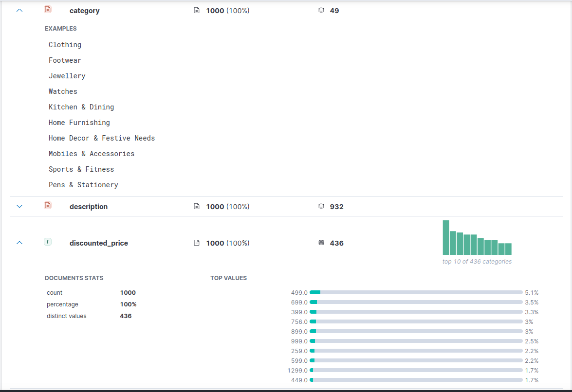Select the Watches example value
Screen dimensions: 572x392
(63, 91)
